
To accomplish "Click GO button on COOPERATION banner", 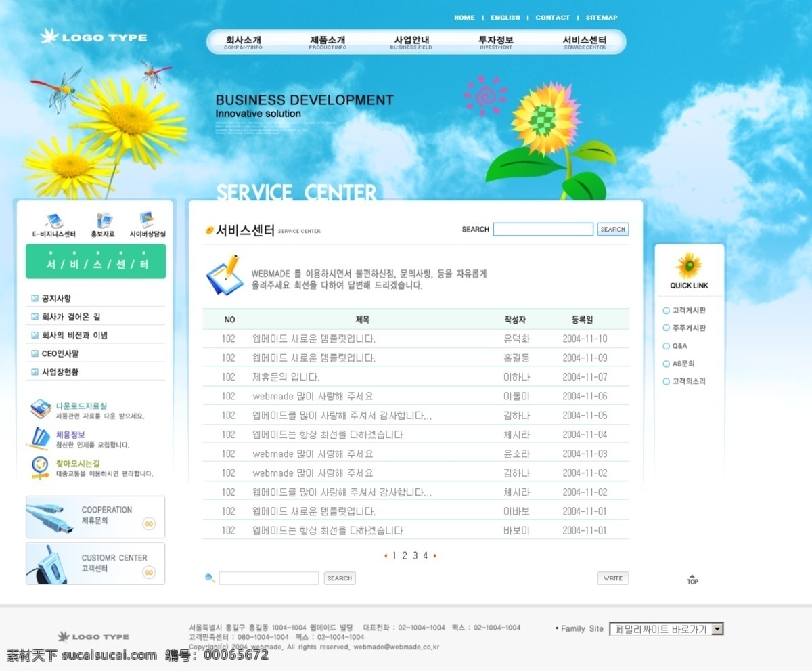I will pos(149,523).
